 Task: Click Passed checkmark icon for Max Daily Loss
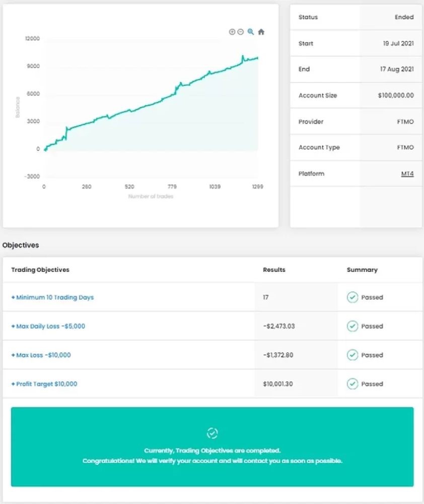(x=352, y=326)
